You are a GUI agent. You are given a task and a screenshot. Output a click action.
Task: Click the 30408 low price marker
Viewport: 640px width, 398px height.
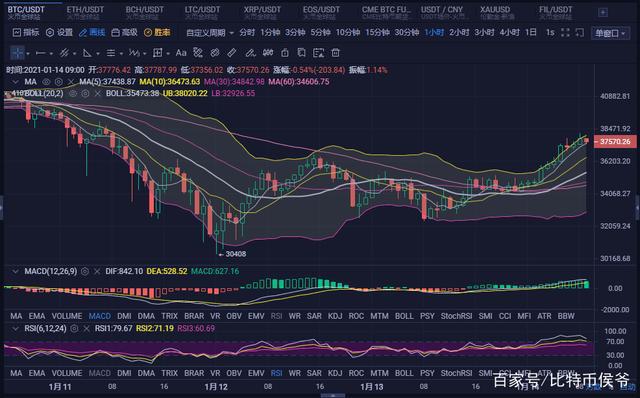(235, 254)
